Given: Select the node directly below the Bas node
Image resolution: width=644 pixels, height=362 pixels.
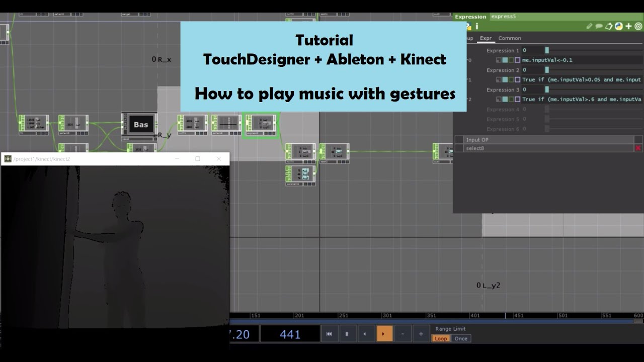Looking at the screenshot, I should 141,148.
